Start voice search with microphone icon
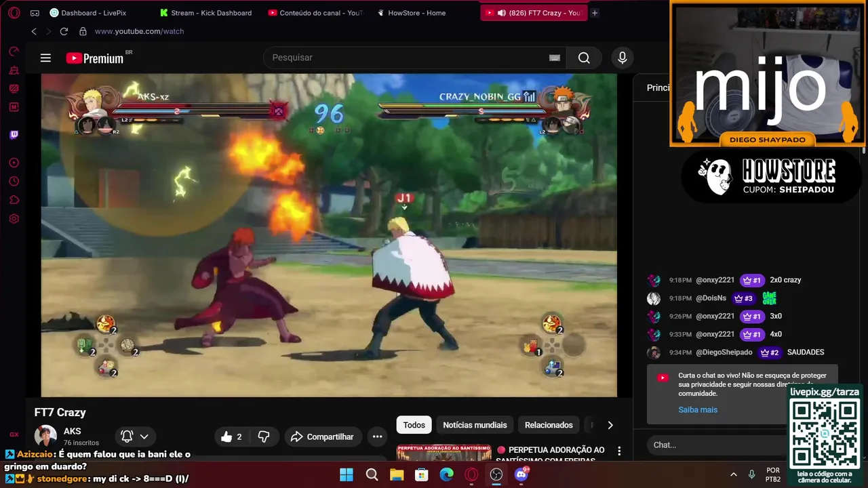 coord(623,58)
